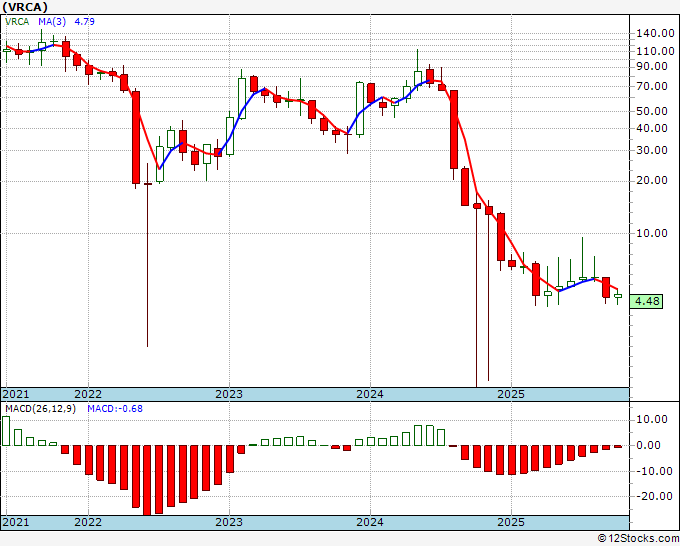Select the 2024 marker on price timeline
680x546 pixels.
pos(370,394)
